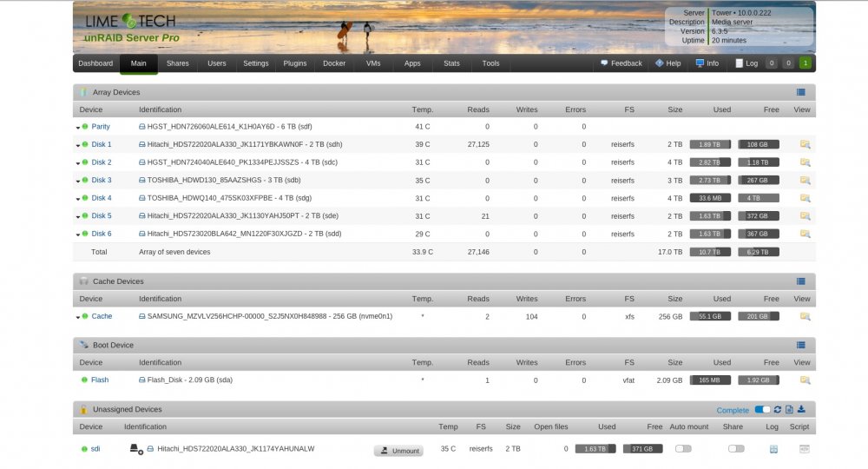Click the Samsung cache drive identification icon
This screenshot has width=868, height=469.
point(141,316)
